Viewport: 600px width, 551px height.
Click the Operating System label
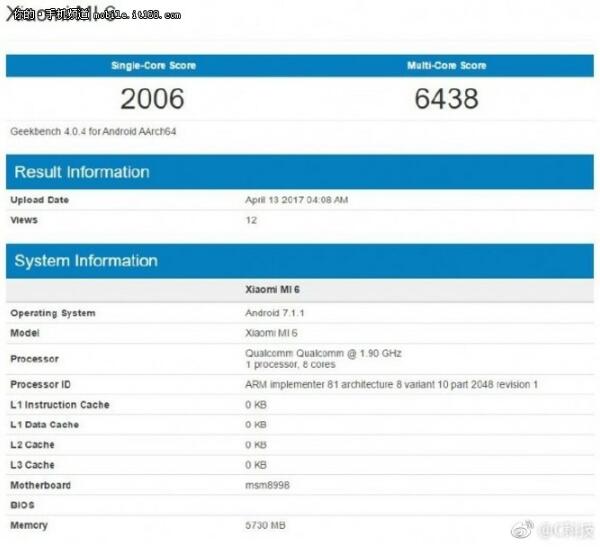(53, 313)
